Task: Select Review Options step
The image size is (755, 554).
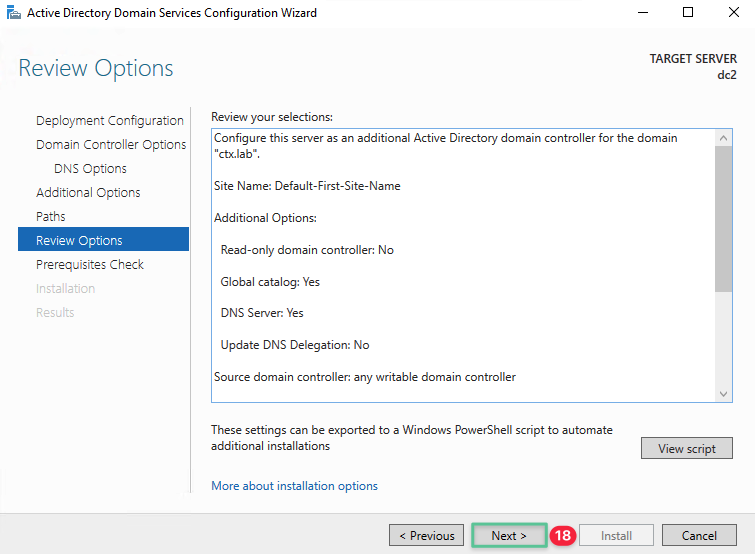Action: click(79, 241)
